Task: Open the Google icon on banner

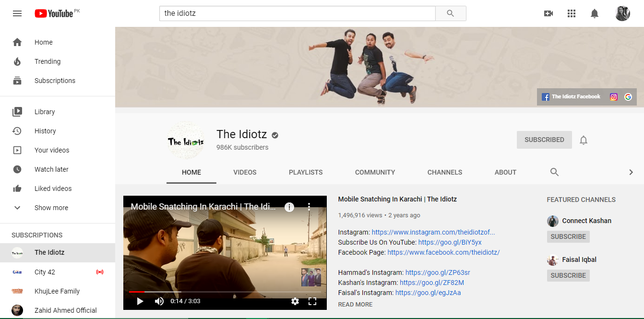Action: click(x=628, y=97)
